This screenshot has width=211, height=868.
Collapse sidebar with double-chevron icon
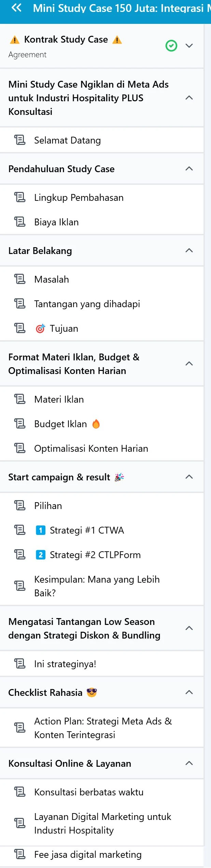(x=16, y=8)
